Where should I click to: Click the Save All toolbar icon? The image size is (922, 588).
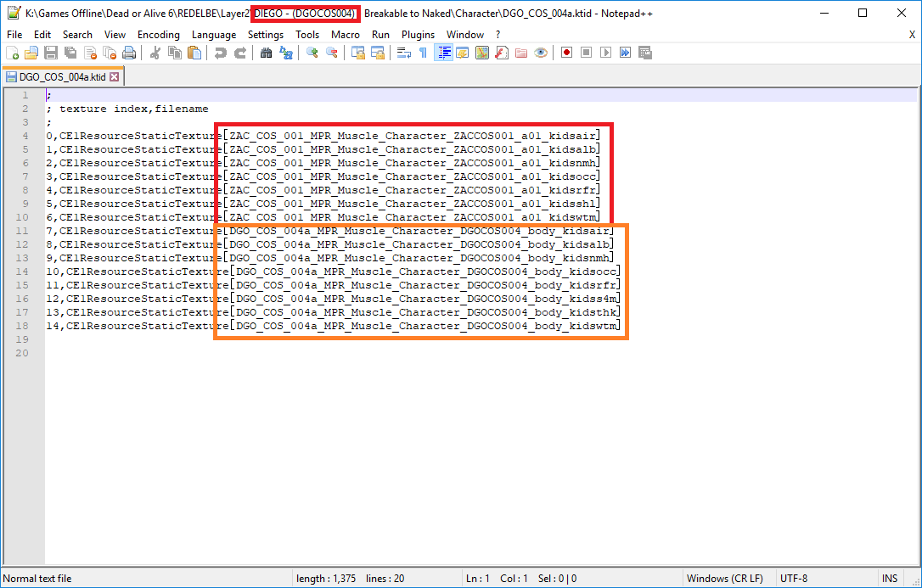[x=70, y=53]
